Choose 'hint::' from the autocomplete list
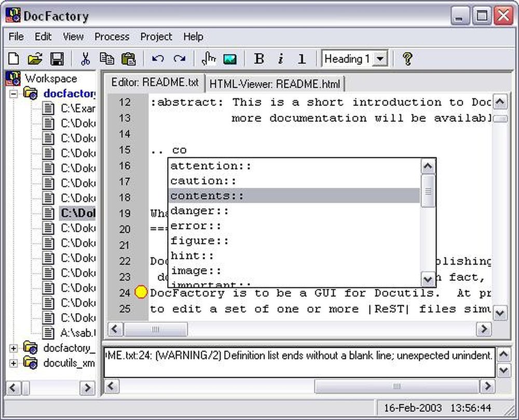519x420 pixels. pyautogui.click(x=294, y=256)
